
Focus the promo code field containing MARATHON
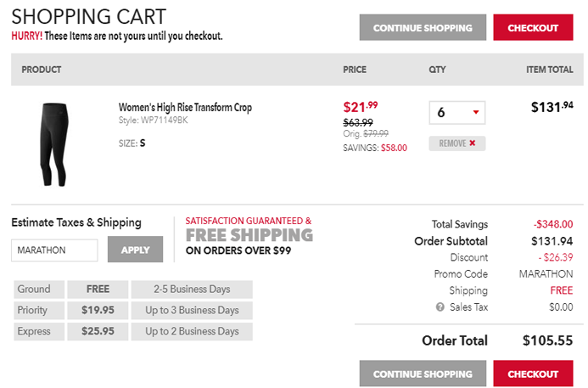tap(54, 250)
